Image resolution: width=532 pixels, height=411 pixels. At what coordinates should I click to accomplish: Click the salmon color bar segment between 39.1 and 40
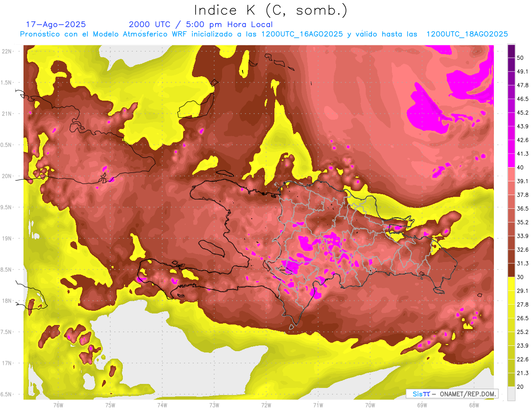pos(511,174)
